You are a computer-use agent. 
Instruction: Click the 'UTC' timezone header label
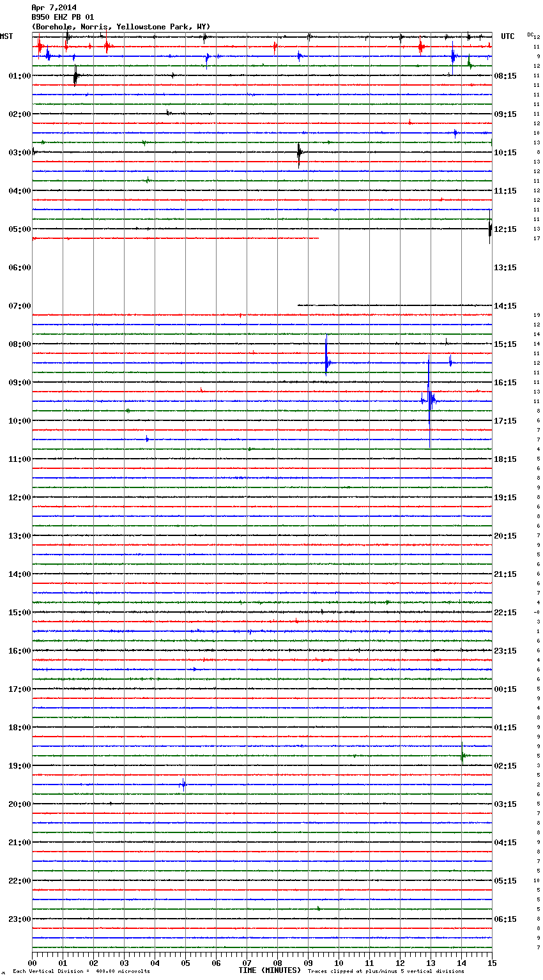pyautogui.click(x=507, y=36)
